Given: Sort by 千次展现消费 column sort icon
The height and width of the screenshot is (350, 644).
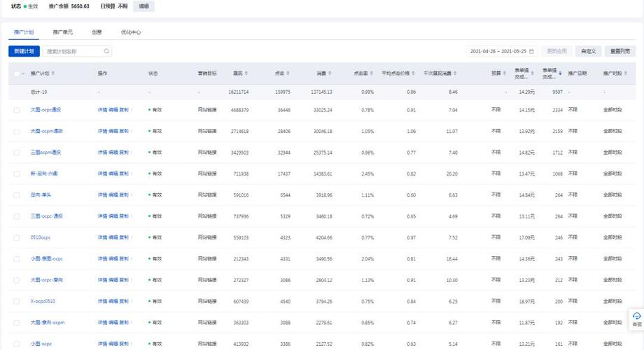Looking at the screenshot, I should (x=455, y=73).
